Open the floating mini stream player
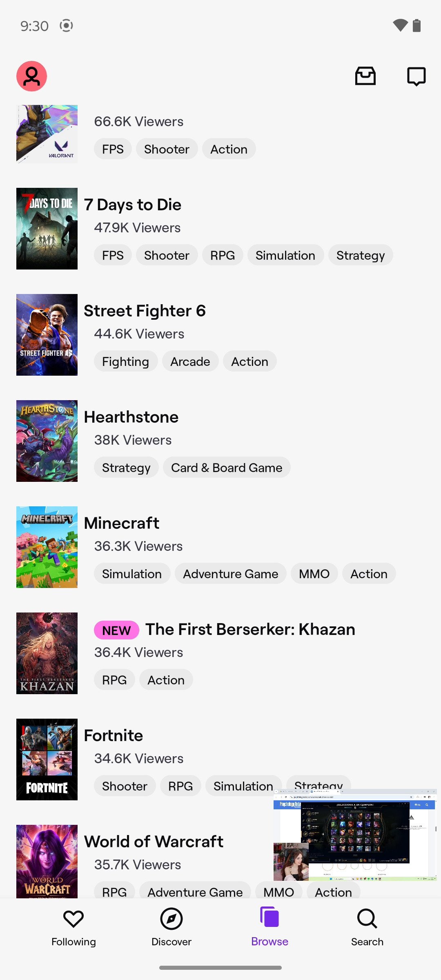This screenshot has width=441, height=980. pyautogui.click(x=355, y=835)
